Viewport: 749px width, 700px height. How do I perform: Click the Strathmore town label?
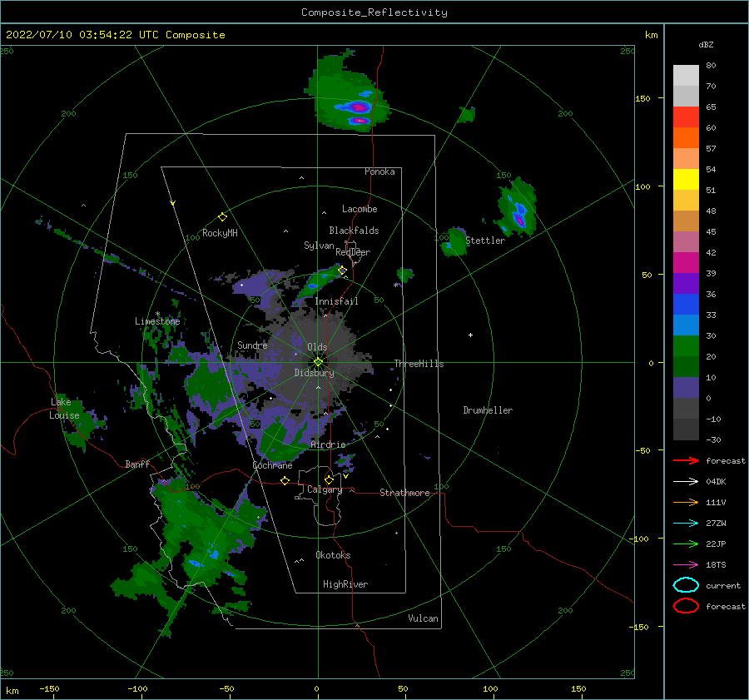404,493
